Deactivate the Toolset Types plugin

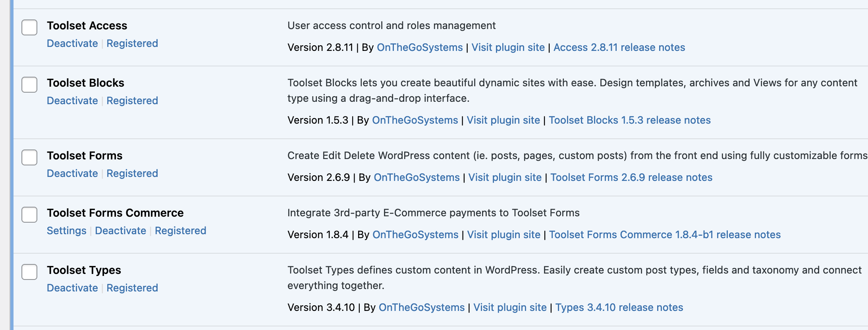coord(72,288)
